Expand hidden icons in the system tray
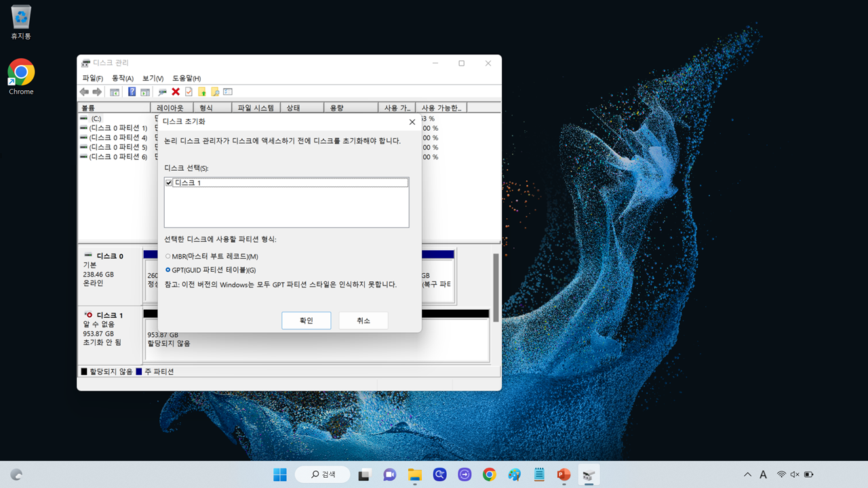This screenshot has height=488, width=868. point(747,474)
